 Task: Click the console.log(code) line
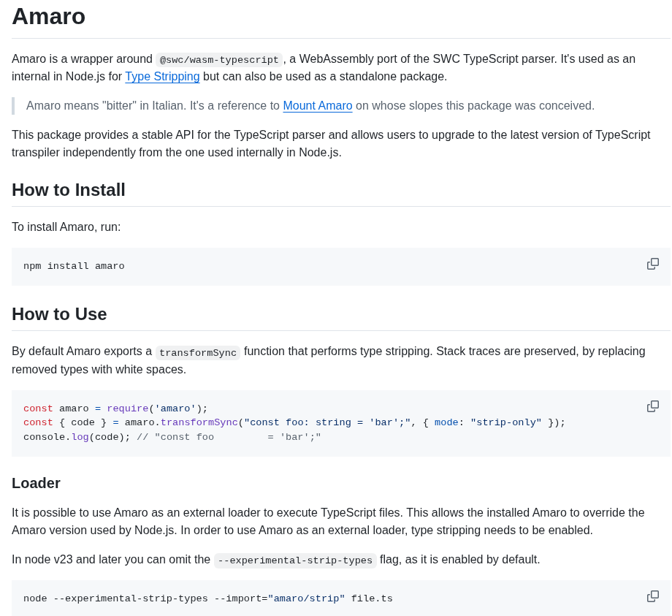coord(172,437)
